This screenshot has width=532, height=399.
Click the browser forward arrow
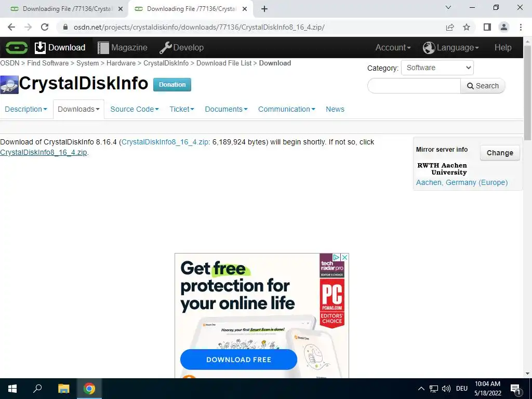click(28, 27)
